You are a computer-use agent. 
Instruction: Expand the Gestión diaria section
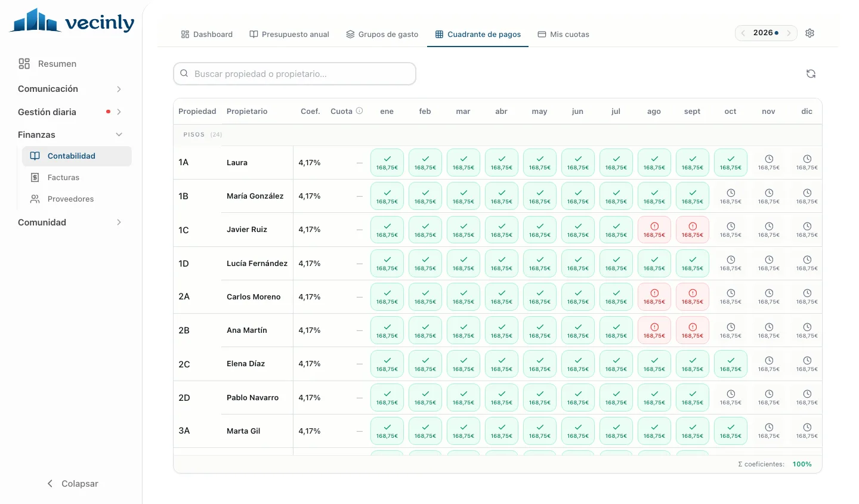tap(71, 112)
